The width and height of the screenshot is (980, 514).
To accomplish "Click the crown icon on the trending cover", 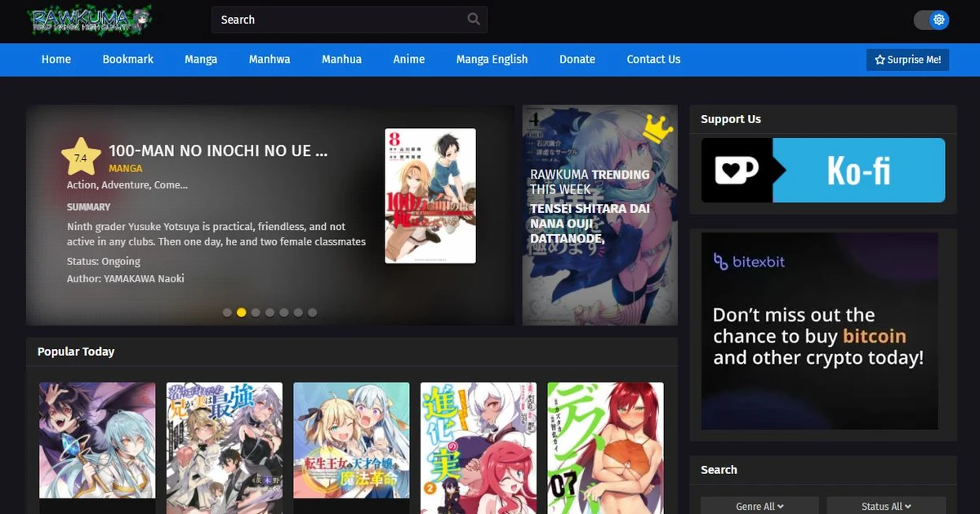I will (658, 127).
